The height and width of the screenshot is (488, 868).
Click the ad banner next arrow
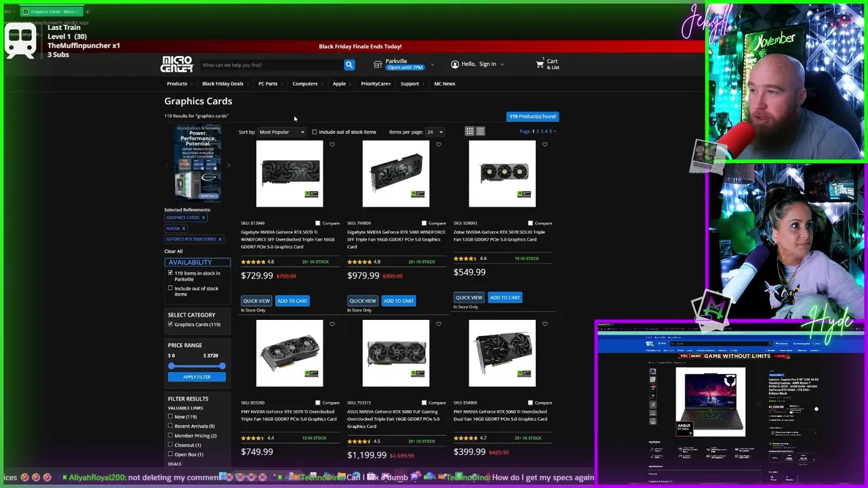pyautogui.click(x=229, y=165)
